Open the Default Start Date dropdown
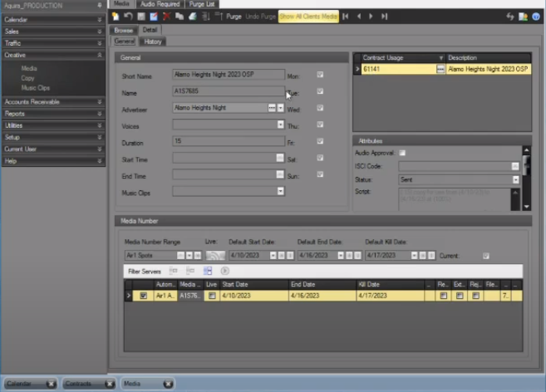Image resolution: width=546 pixels, height=392 pixels. [x=273, y=256]
